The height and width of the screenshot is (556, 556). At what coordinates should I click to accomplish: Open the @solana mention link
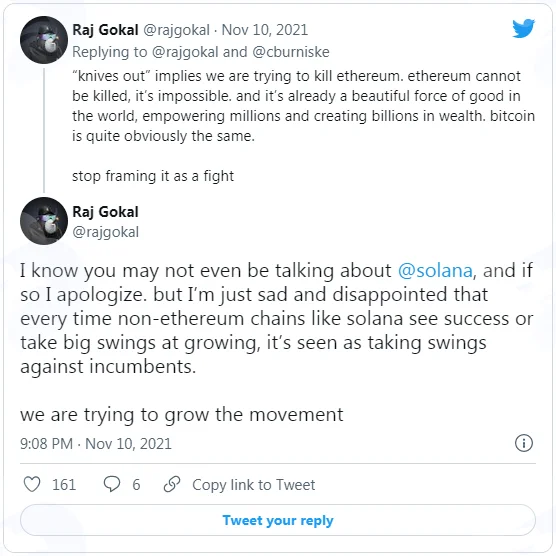click(435, 271)
